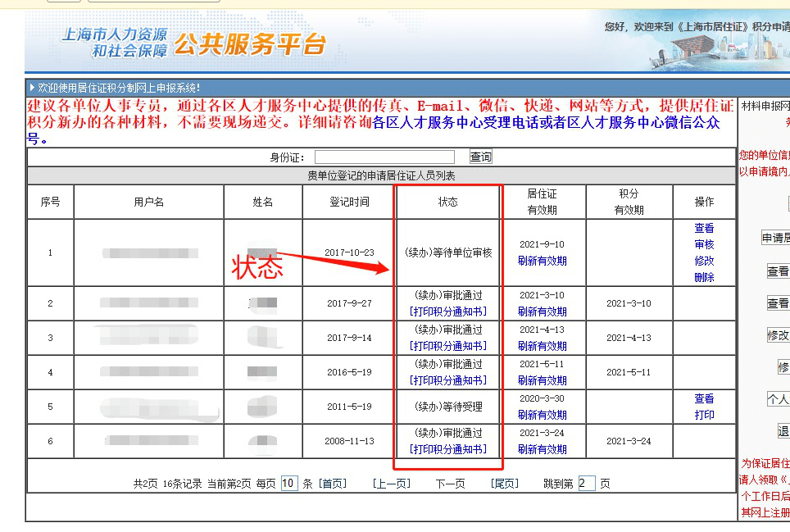Screen dimensions: 790x532
Task: Open 打印积分通知书 for row 4
Action: point(447,380)
